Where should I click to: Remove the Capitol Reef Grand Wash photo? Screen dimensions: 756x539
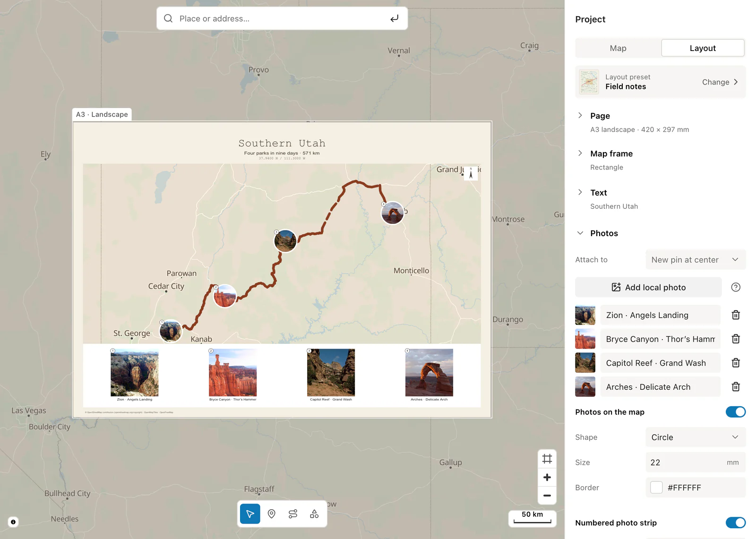click(x=736, y=363)
